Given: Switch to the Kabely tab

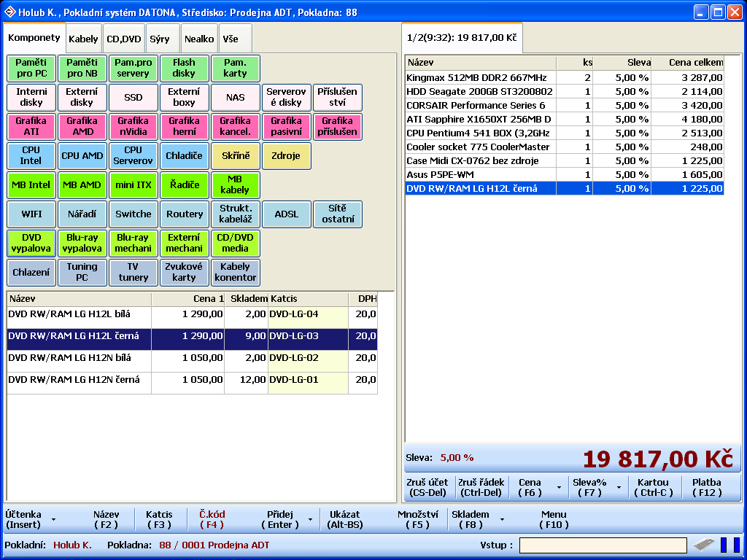Looking at the screenshot, I should 83,39.
